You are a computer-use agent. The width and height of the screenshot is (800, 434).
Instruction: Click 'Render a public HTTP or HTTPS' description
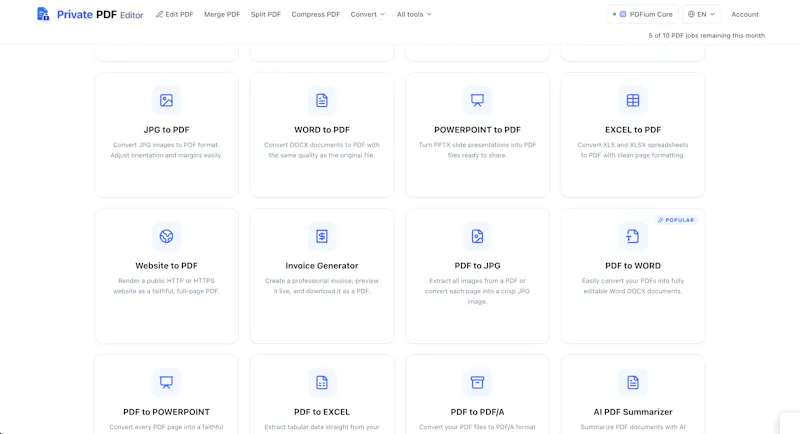point(166,286)
